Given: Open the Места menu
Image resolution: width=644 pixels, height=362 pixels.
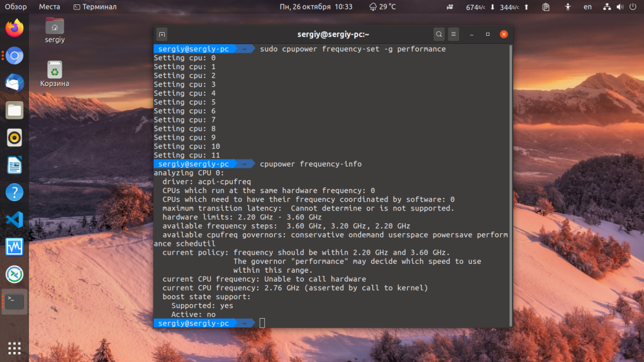Looking at the screenshot, I should pos(49,6).
